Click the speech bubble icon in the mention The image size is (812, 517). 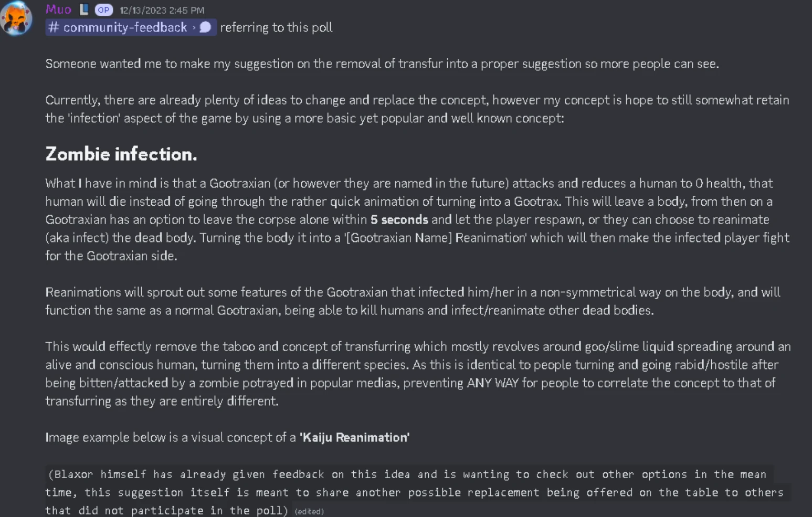click(206, 27)
